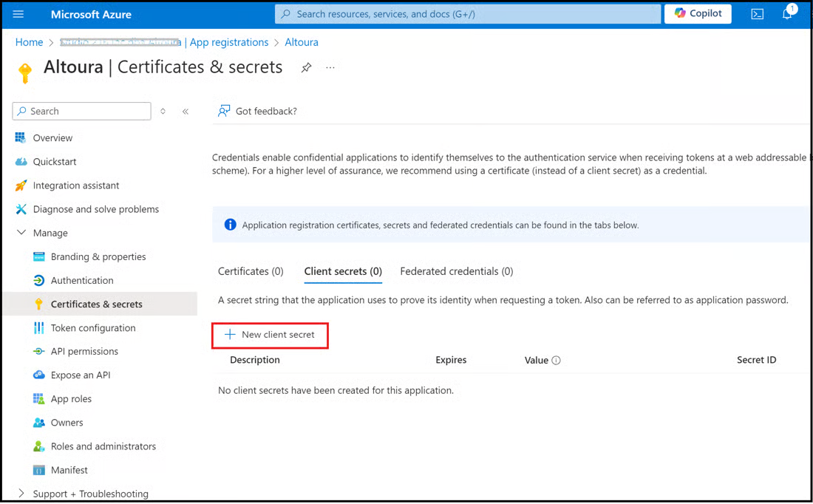813x504 pixels.
Task: Click the Manage section label
Action: pyautogui.click(x=50, y=233)
